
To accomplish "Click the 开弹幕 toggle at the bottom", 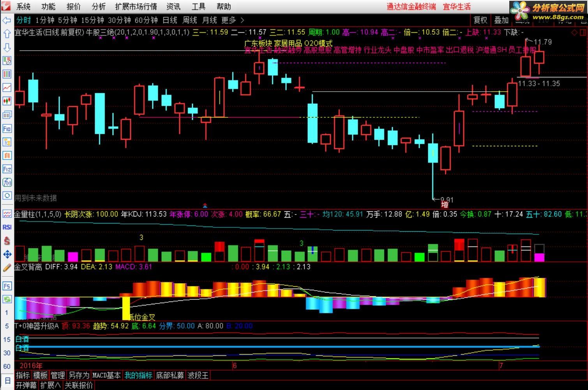I will tap(26, 385).
